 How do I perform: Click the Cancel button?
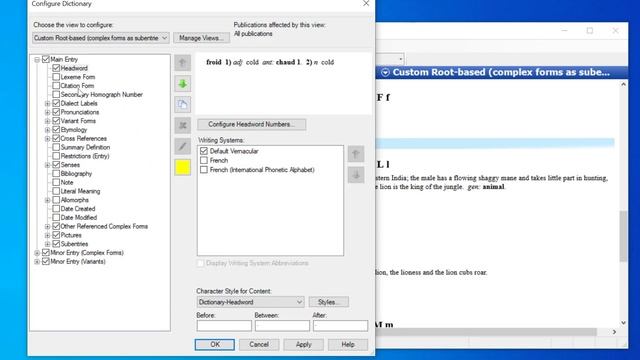(x=259, y=344)
